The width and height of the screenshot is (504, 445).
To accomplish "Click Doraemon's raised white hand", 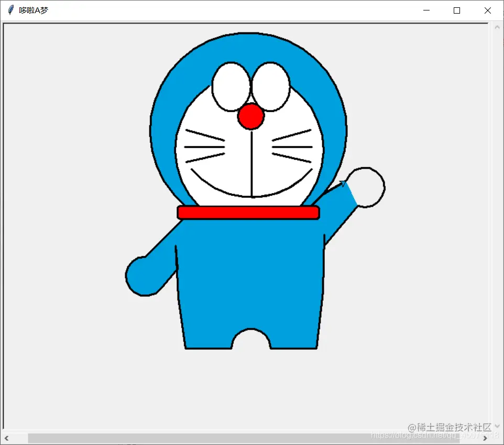I will pos(367,186).
